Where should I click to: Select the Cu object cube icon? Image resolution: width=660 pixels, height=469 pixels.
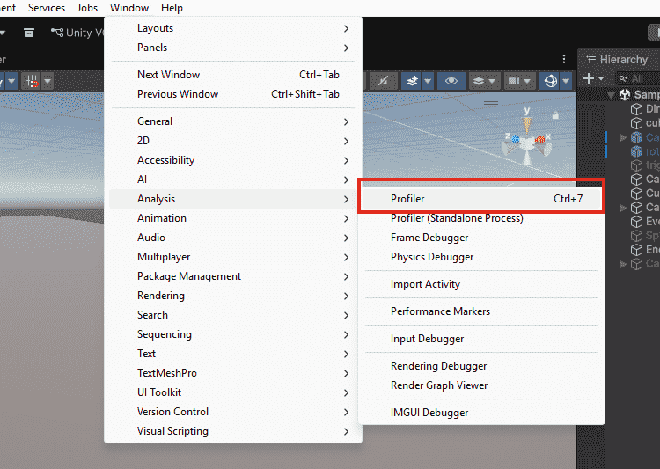coord(636,193)
